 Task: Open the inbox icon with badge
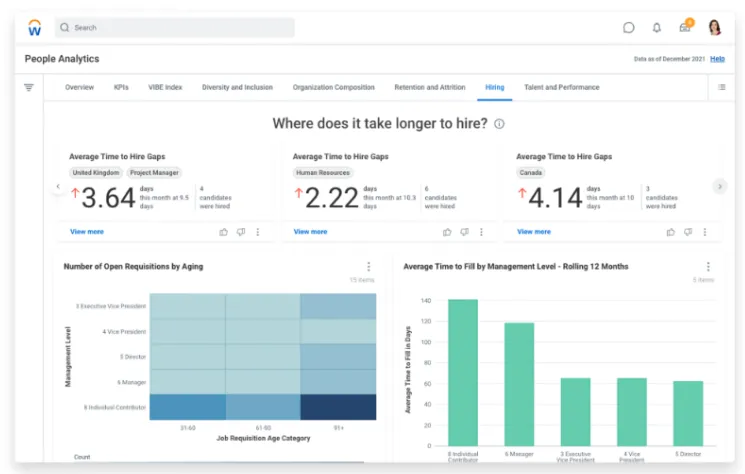coord(685,27)
